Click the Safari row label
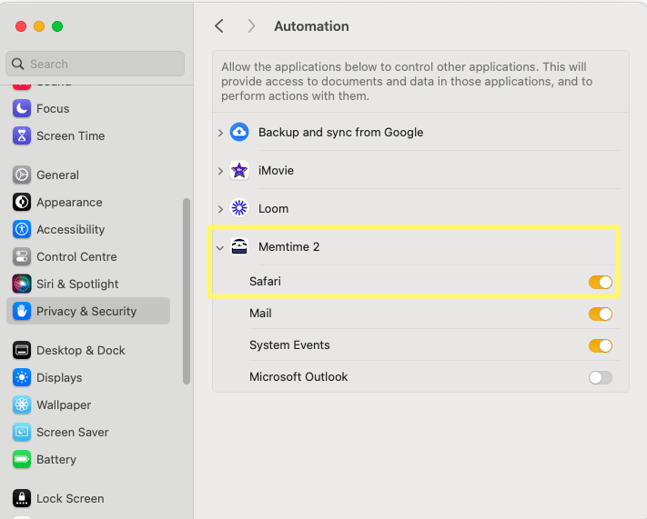 pos(265,281)
